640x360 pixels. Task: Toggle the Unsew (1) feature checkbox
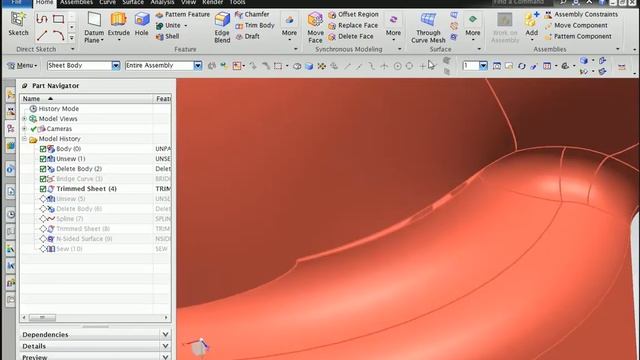[43, 159]
